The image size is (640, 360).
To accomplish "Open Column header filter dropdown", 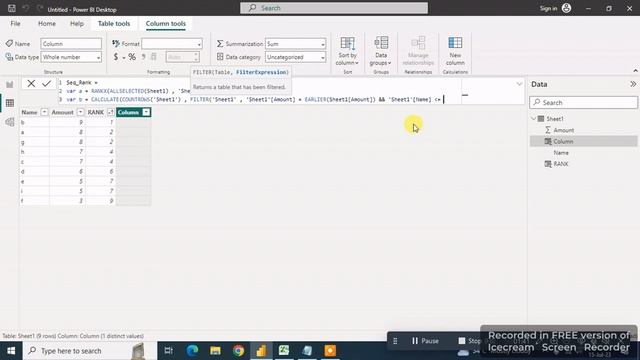I will point(146,112).
